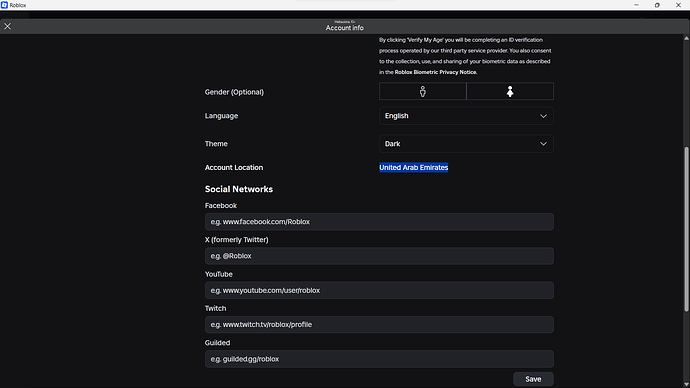Click the YouTube label
The height and width of the screenshot is (388, 690).
pyautogui.click(x=219, y=274)
